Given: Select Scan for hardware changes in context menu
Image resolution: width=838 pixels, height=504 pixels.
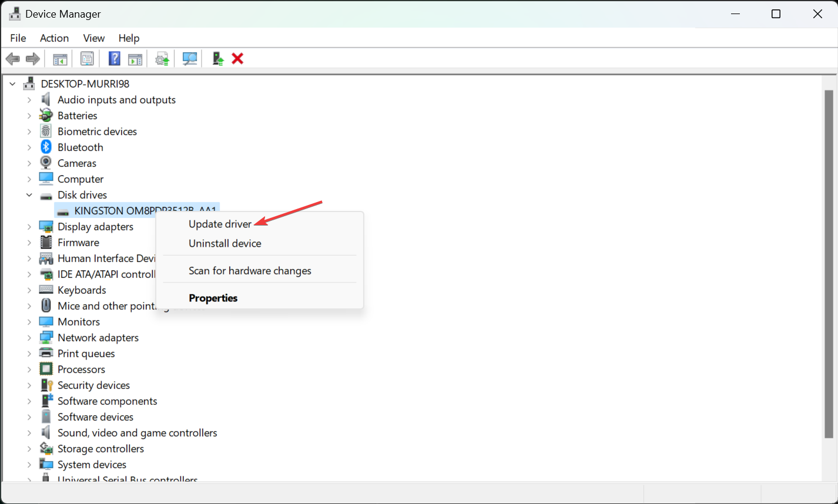Looking at the screenshot, I should [250, 271].
